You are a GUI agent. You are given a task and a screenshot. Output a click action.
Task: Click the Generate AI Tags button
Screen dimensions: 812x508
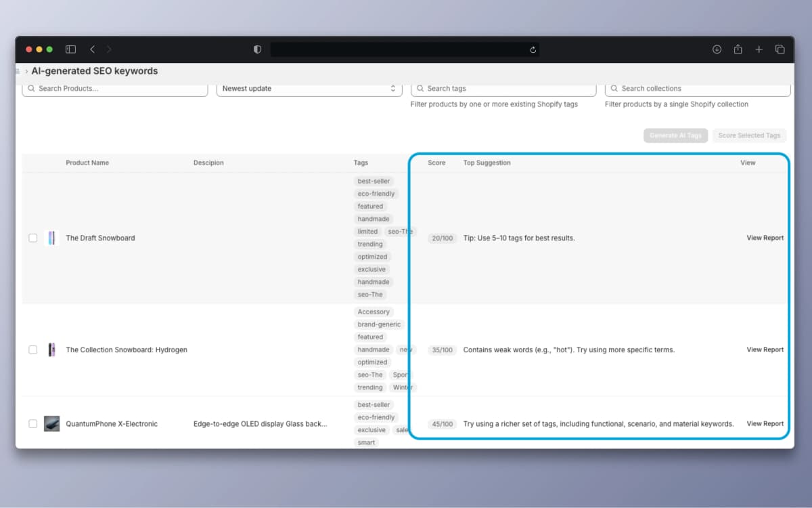(675, 135)
